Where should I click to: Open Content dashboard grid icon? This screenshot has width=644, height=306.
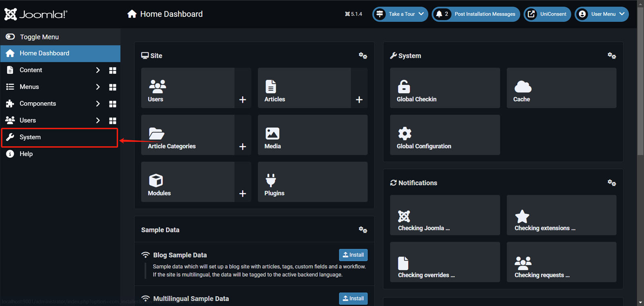(113, 70)
